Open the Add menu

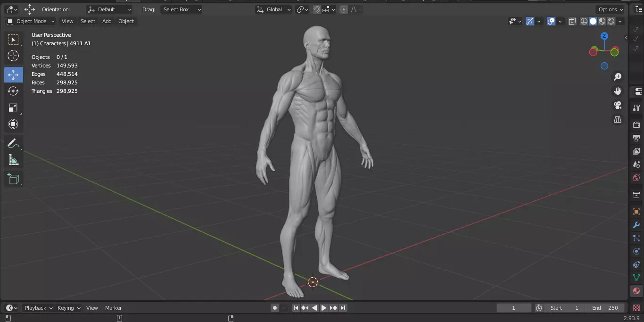click(x=107, y=21)
